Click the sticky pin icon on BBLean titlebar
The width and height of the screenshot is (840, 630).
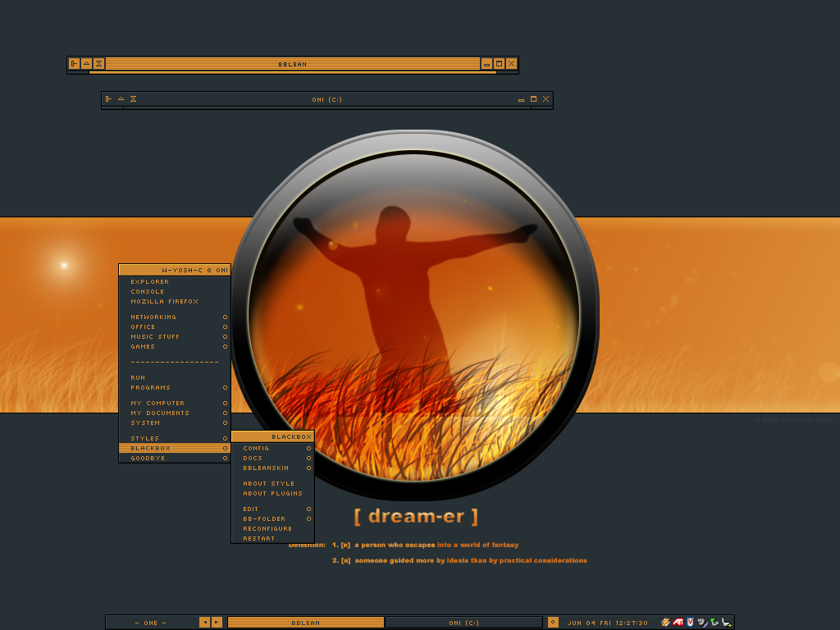click(74, 63)
